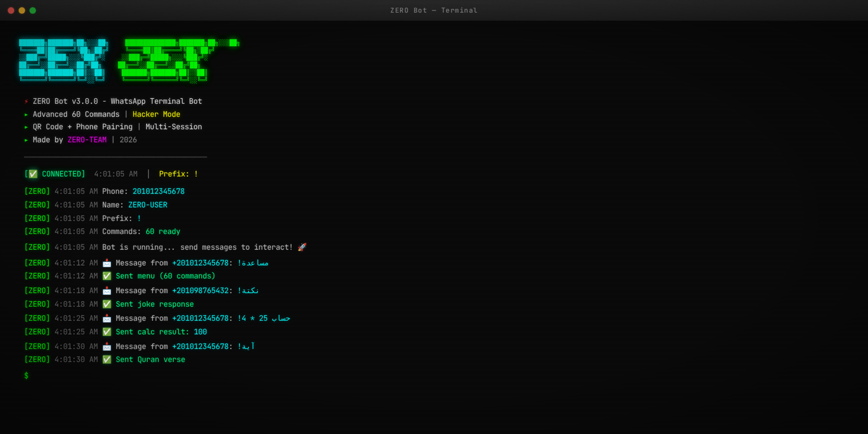Click yellow 'Hacker Mode' text

pyautogui.click(x=156, y=114)
